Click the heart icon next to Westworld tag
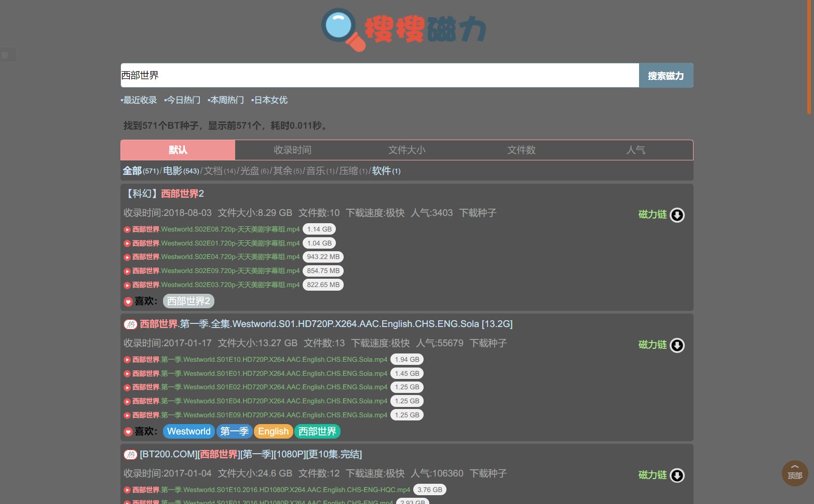 click(x=128, y=432)
